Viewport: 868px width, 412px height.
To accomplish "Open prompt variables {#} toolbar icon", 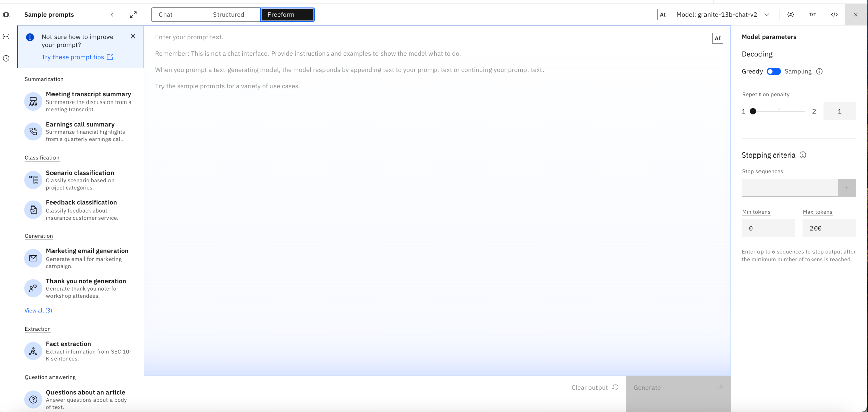I will [790, 15].
